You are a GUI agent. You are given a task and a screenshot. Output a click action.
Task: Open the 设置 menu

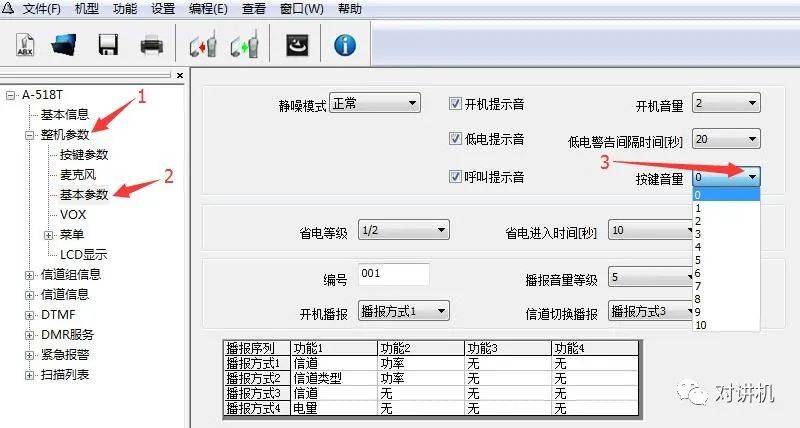163,9
